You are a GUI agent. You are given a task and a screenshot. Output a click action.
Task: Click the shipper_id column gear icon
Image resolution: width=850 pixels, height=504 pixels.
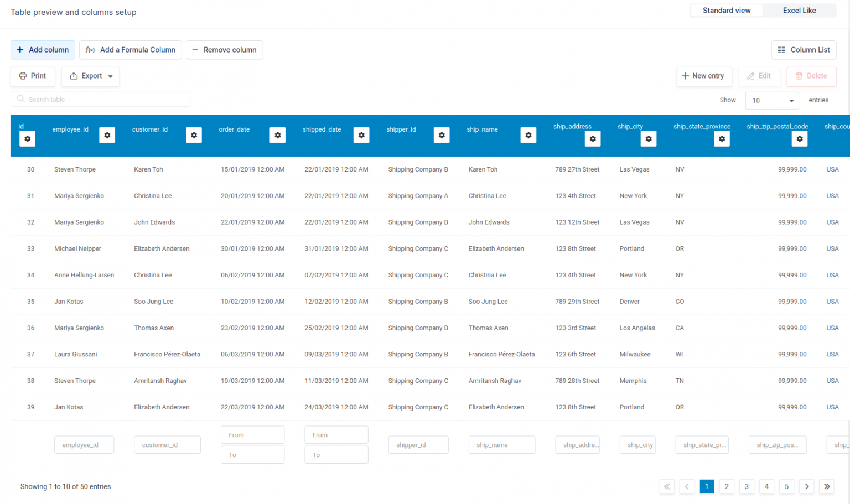click(x=441, y=135)
